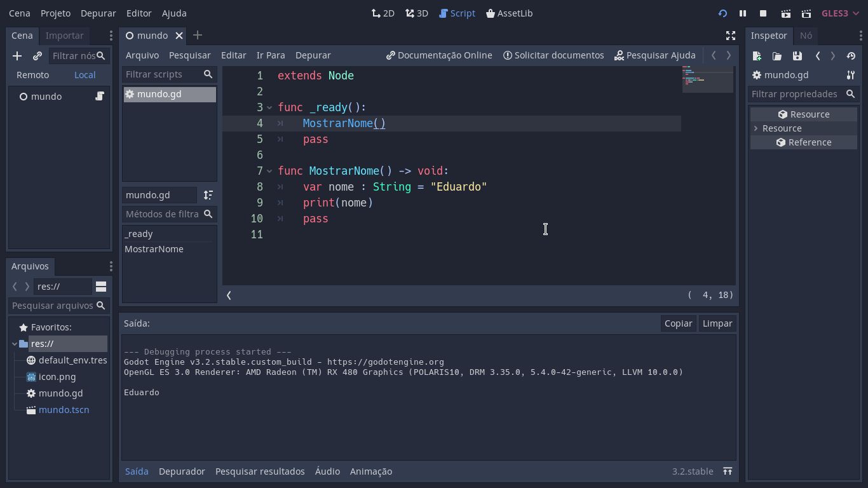Image resolution: width=868 pixels, height=488 pixels.
Task: Toggle distraction-free mode in the editor
Action: click(731, 36)
